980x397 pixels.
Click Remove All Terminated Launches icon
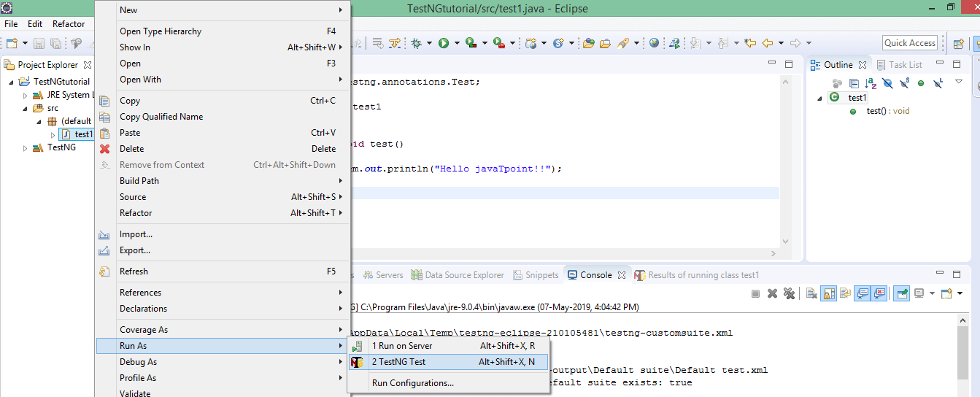(789, 293)
